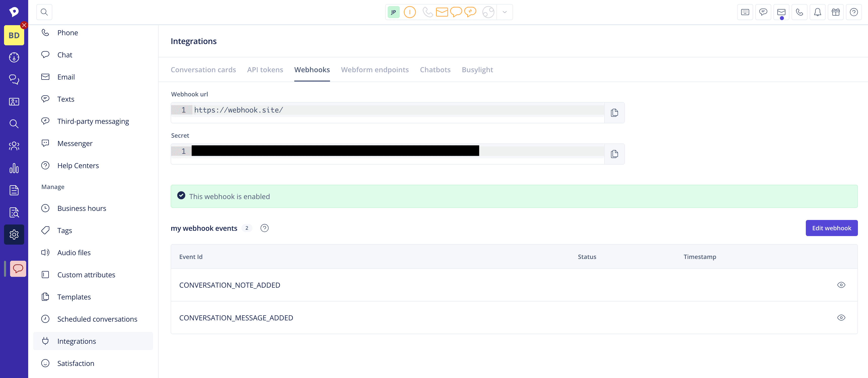
Task: Copy the webhook URL using the copy icon
Action: click(x=614, y=112)
